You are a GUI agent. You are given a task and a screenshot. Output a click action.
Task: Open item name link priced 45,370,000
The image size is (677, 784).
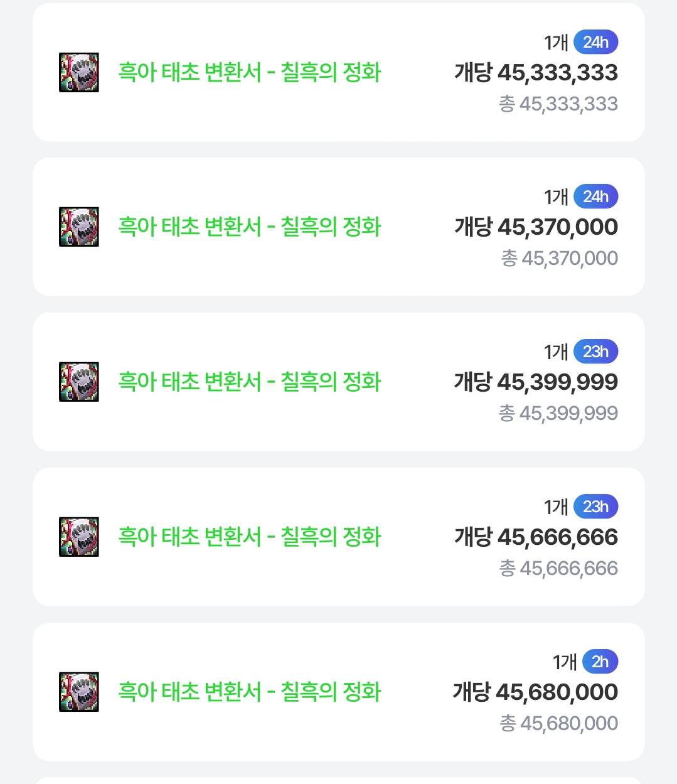click(x=250, y=227)
